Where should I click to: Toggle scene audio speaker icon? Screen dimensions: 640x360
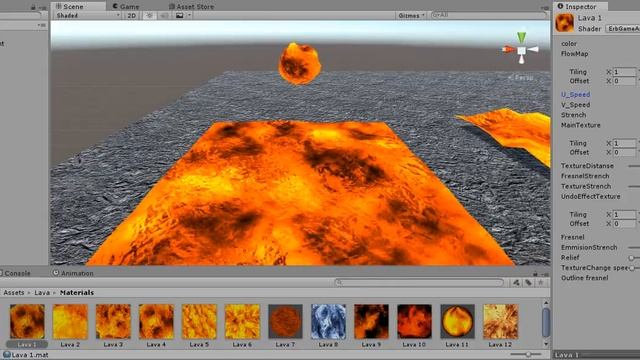click(x=164, y=16)
